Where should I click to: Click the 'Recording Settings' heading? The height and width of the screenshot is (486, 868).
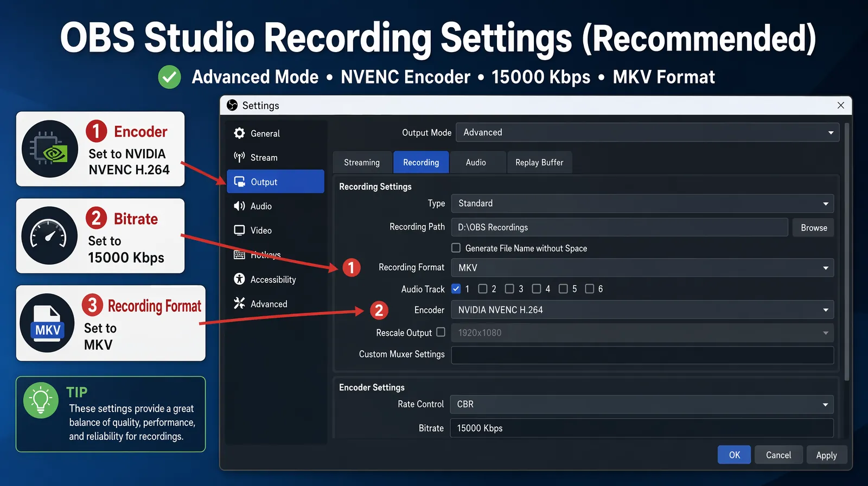[x=375, y=187]
